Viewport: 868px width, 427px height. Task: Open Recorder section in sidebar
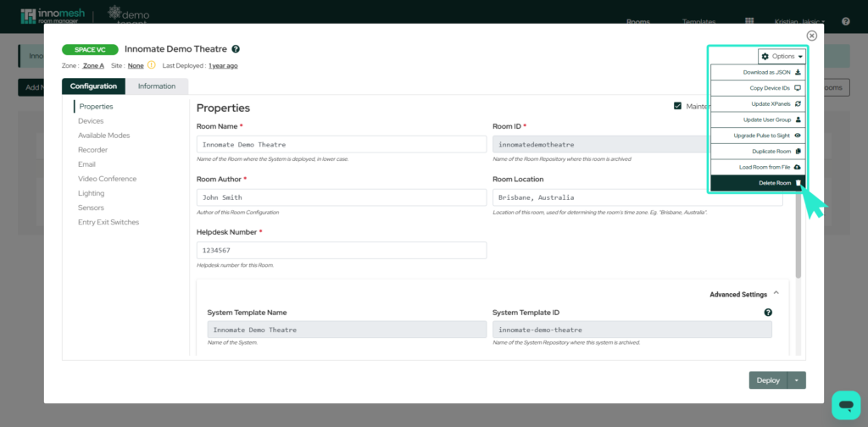[x=93, y=150]
